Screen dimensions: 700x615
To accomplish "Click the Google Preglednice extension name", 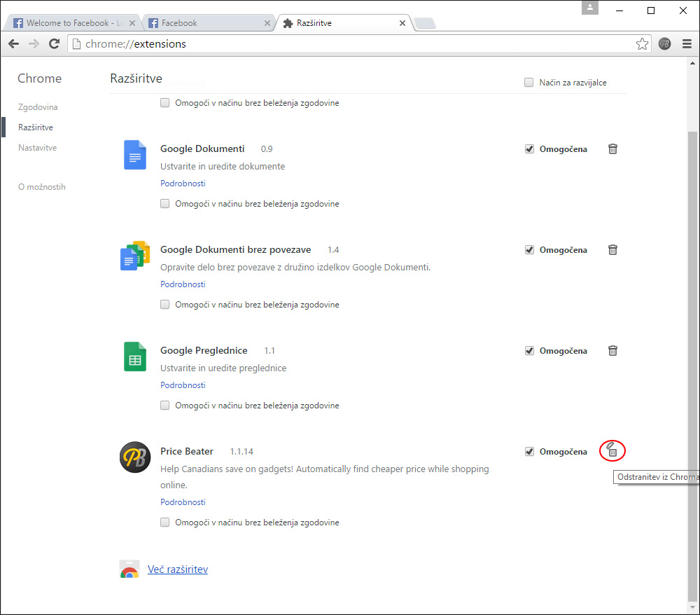I will coord(204,351).
